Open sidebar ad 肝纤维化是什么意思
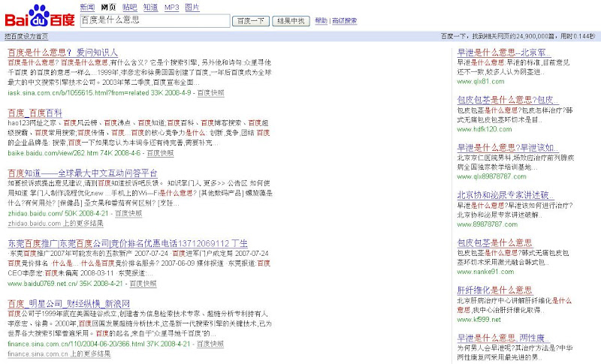601x364 pixels. point(494,290)
